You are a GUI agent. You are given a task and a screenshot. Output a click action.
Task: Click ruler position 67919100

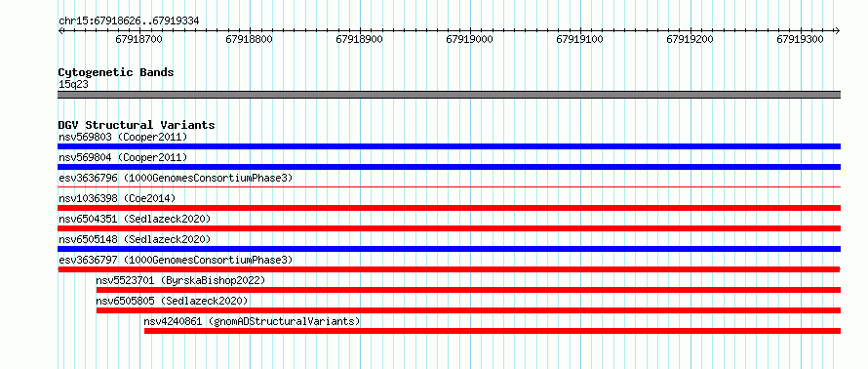coord(579,40)
